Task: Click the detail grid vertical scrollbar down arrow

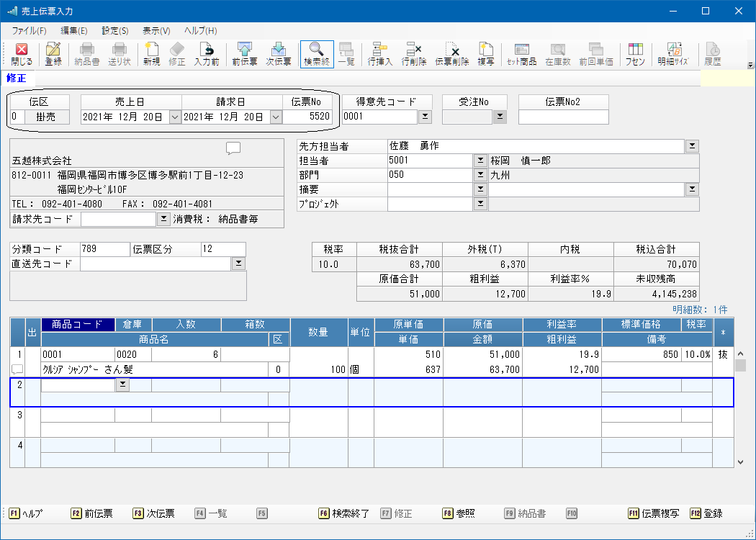Action: [740, 462]
